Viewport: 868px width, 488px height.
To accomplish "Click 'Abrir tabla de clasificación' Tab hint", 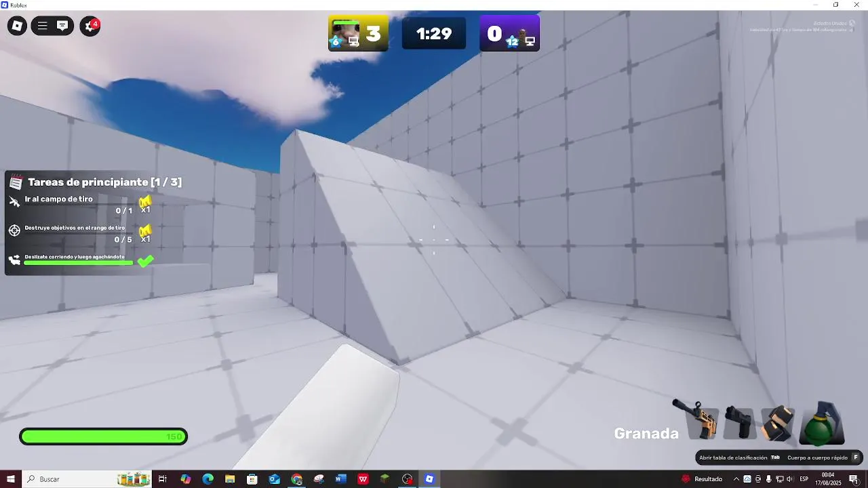I will pyautogui.click(x=740, y=457).
